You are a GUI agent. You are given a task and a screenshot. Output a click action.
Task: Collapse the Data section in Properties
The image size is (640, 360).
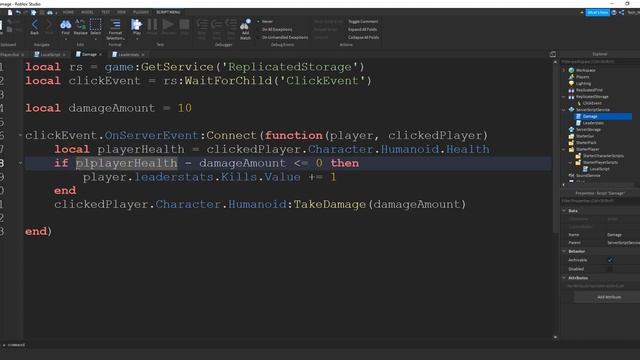pos(564,211)
